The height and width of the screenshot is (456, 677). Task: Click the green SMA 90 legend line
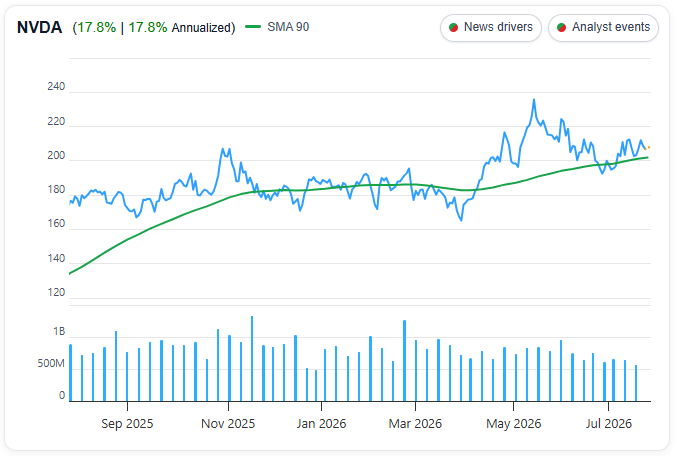click(x=253, y=27)
